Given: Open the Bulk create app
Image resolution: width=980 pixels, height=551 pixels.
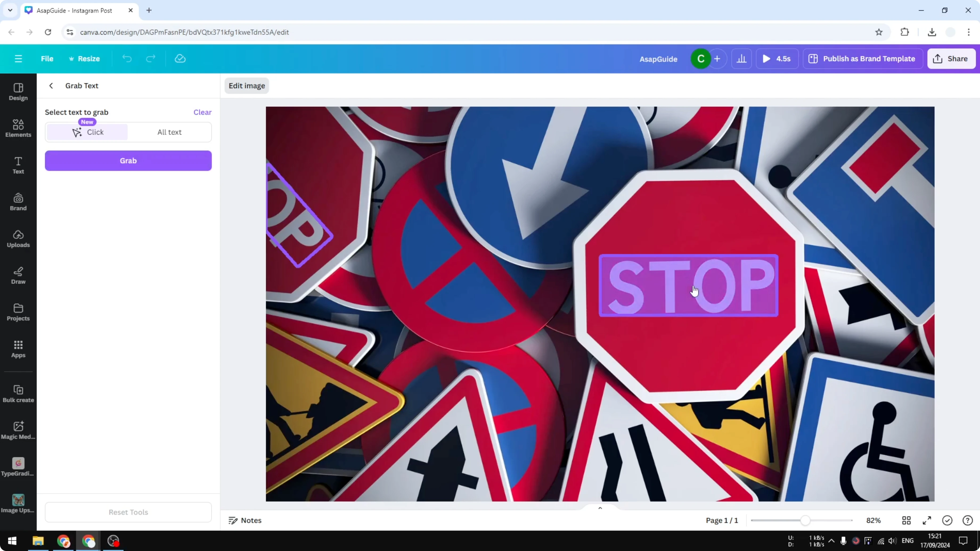Looking at the screenshot, I should coord(18,394).
